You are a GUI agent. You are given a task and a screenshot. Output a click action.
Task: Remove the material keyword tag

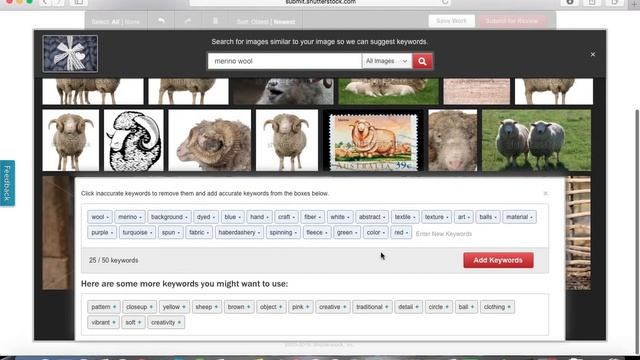(519, 217)
